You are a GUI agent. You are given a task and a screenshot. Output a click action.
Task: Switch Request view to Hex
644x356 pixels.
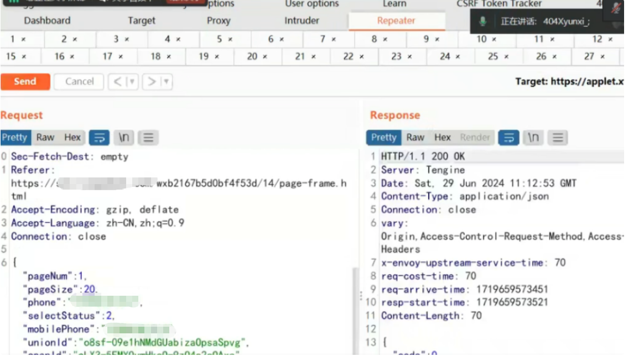72,138
